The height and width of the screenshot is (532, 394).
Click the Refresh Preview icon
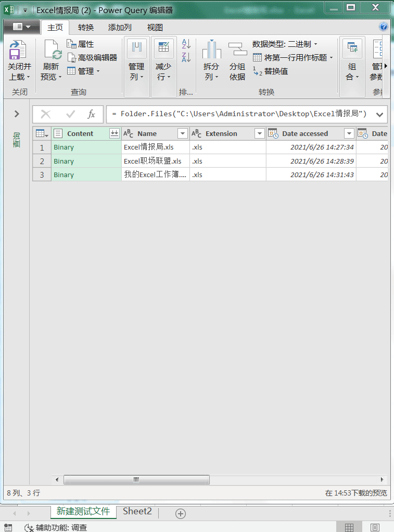click(53, 50)
